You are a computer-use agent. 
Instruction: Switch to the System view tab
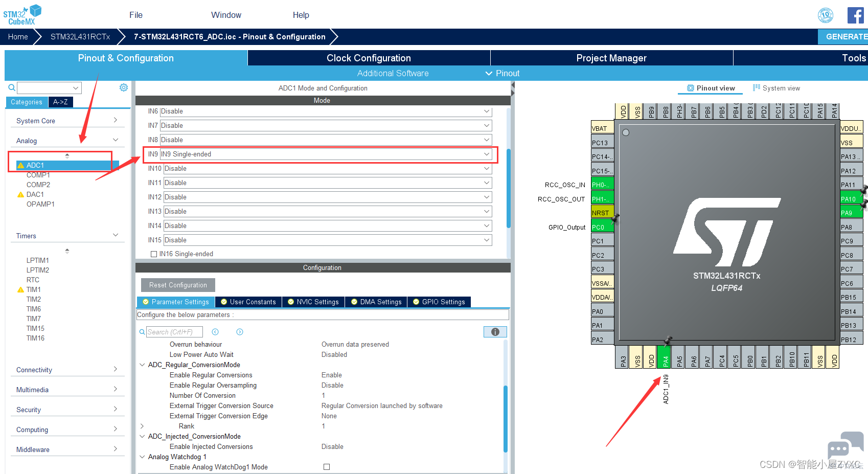tap(776, 88)
